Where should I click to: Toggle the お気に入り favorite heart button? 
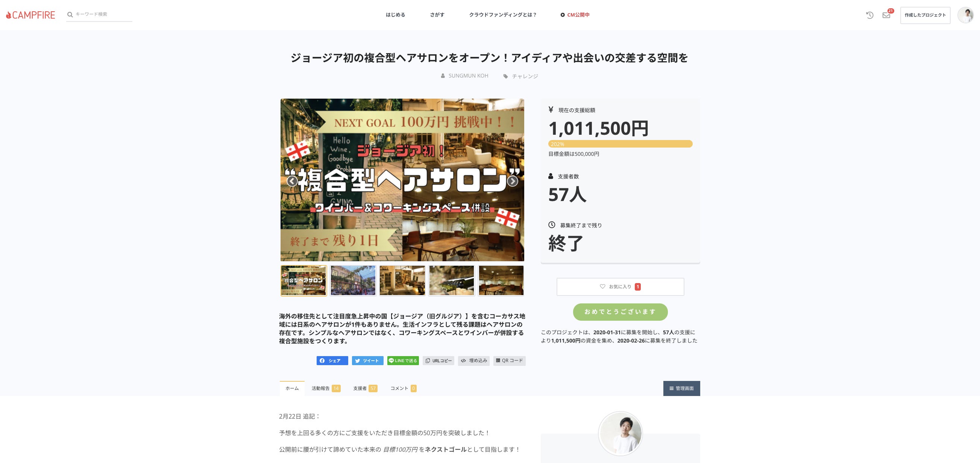[620, 287]
